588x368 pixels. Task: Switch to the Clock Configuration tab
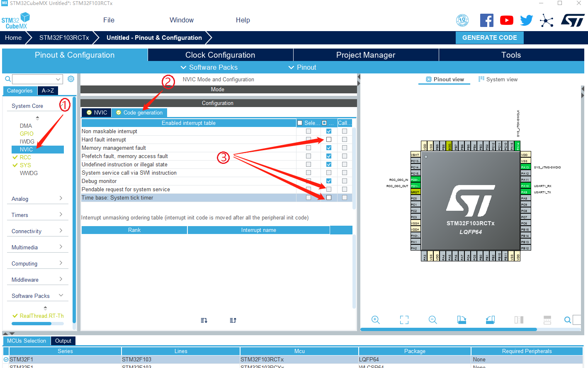tap(220, 55)
